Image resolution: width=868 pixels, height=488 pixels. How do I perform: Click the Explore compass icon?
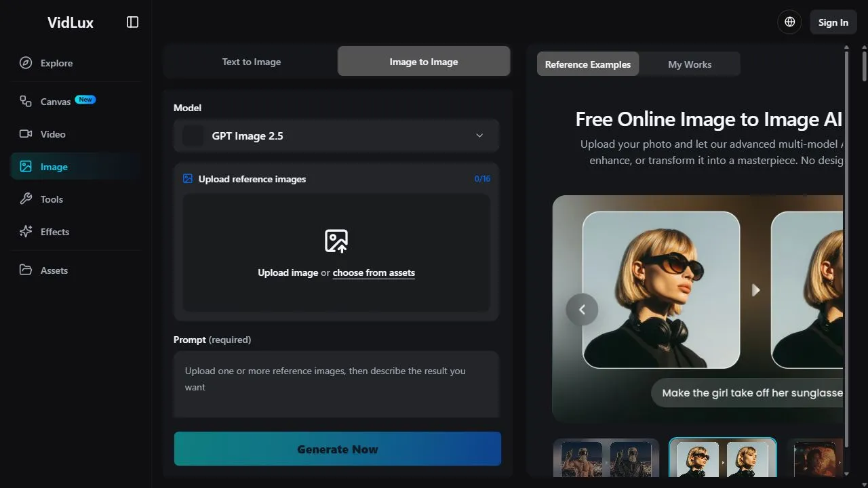click(26, 63)
